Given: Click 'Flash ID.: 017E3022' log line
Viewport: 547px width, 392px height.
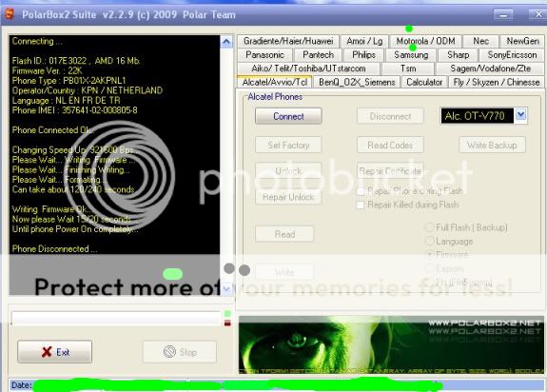Looking at the screenshot, I should coord(76,61).
